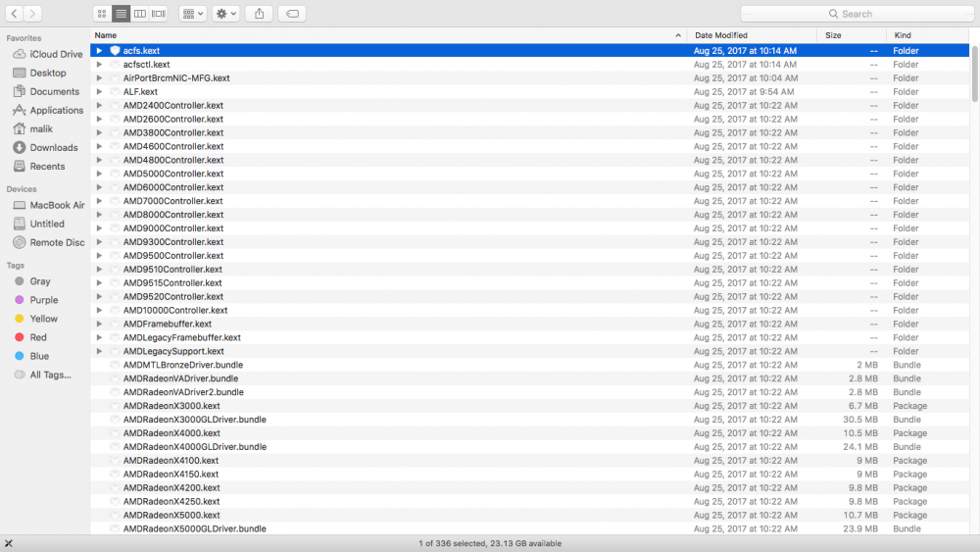Show All Tags in sidebar

coord(50,375)
